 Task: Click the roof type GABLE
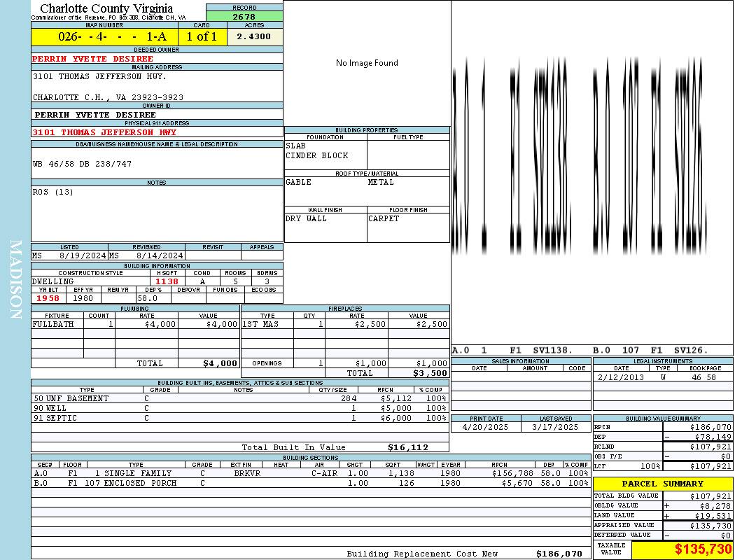coord(299,182)
